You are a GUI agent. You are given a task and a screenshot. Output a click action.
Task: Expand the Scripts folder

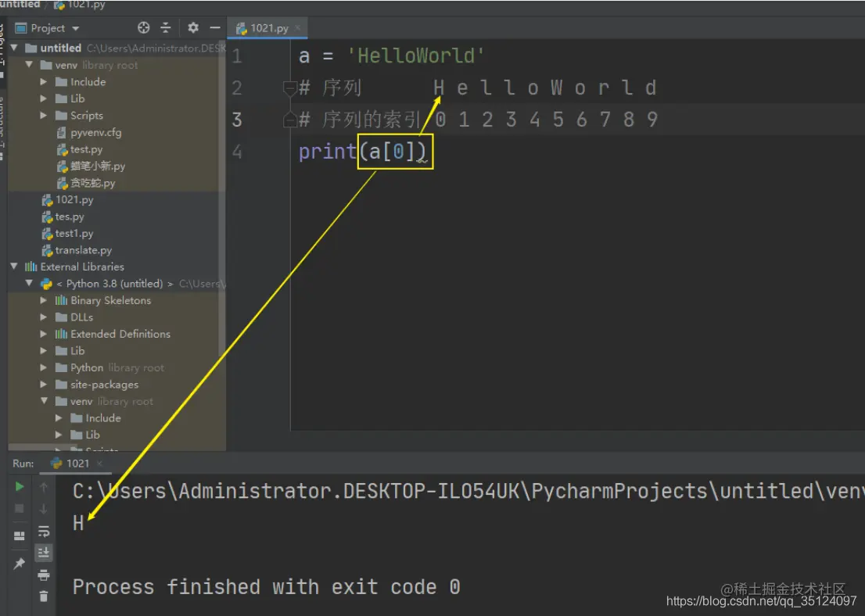(44, 115)
